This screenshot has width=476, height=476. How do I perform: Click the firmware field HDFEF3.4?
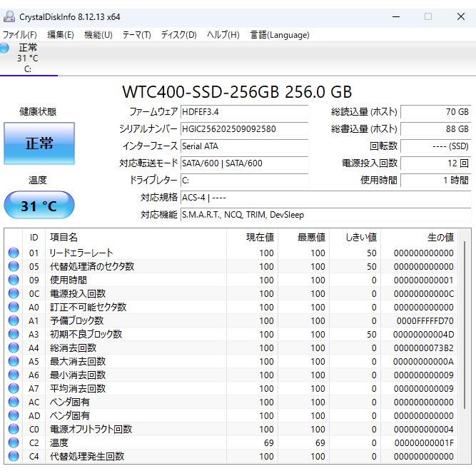pos(244,112)
